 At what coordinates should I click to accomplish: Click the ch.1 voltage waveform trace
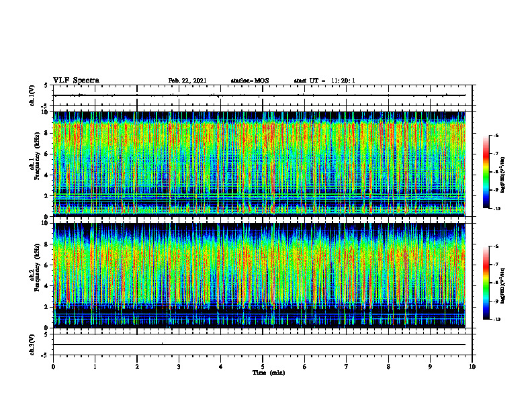259,95
